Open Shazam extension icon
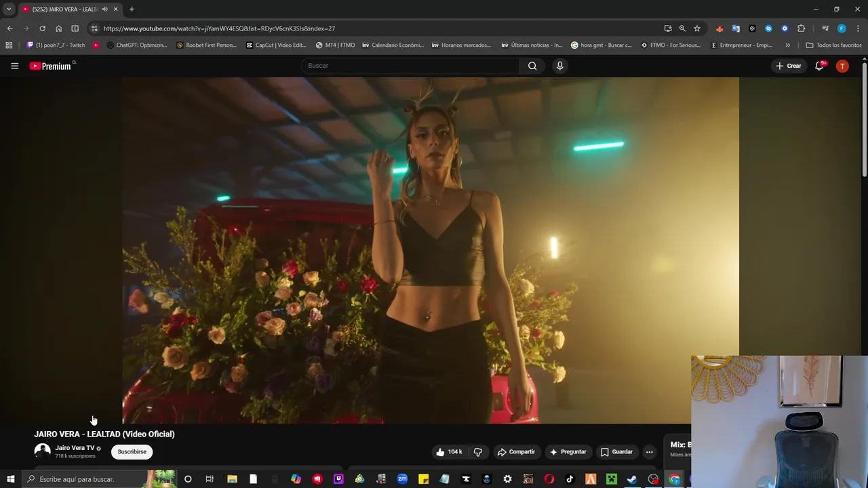This screenshot has width=868, height=488. (x=768, y=28)
